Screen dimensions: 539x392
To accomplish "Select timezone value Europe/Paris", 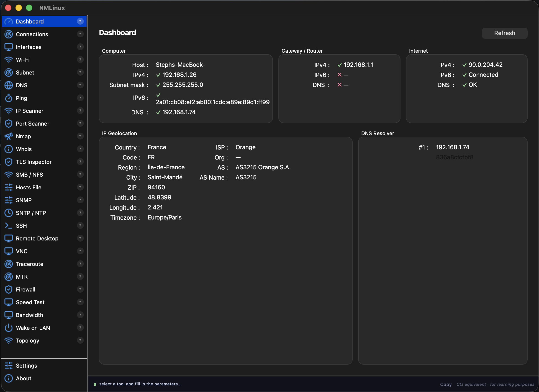I will [x=164, y=218].
